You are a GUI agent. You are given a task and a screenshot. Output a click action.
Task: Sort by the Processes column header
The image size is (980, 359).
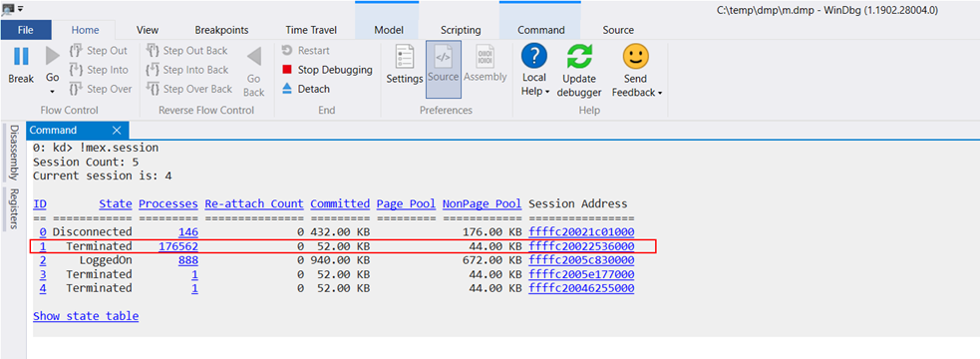(168, 203)
